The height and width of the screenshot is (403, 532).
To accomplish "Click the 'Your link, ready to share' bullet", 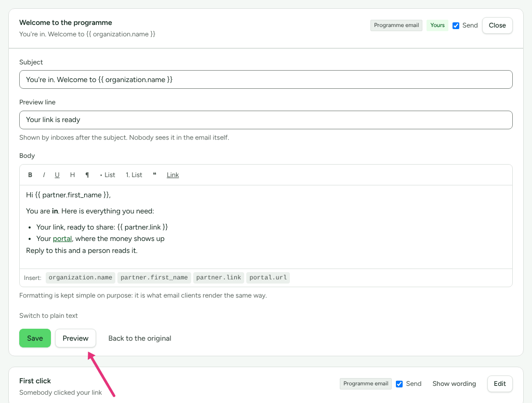I will 102,227.
